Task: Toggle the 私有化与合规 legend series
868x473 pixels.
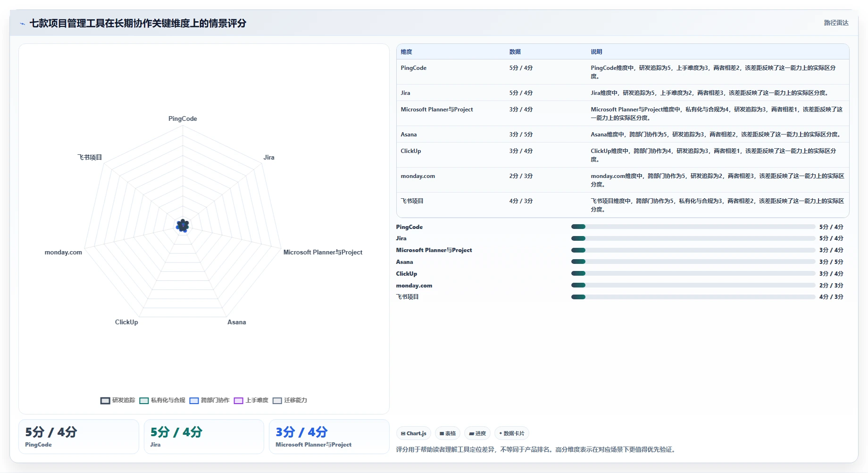Action: (163, 400)
